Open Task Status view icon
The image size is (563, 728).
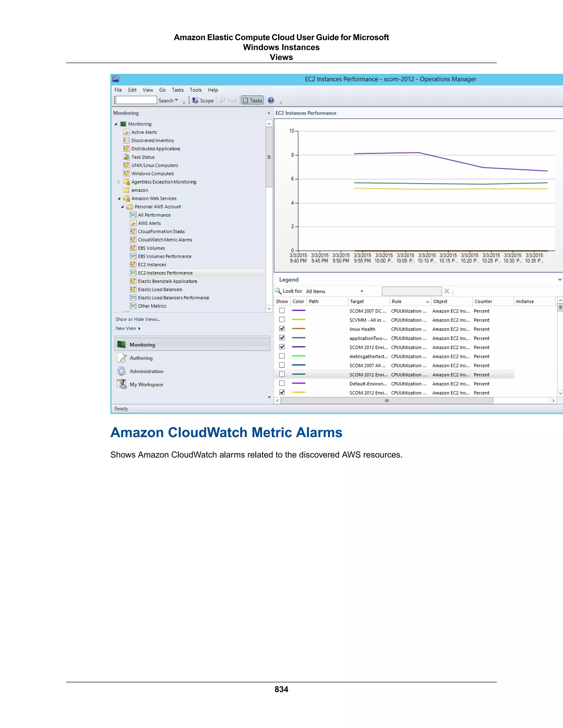coord(126,157)
